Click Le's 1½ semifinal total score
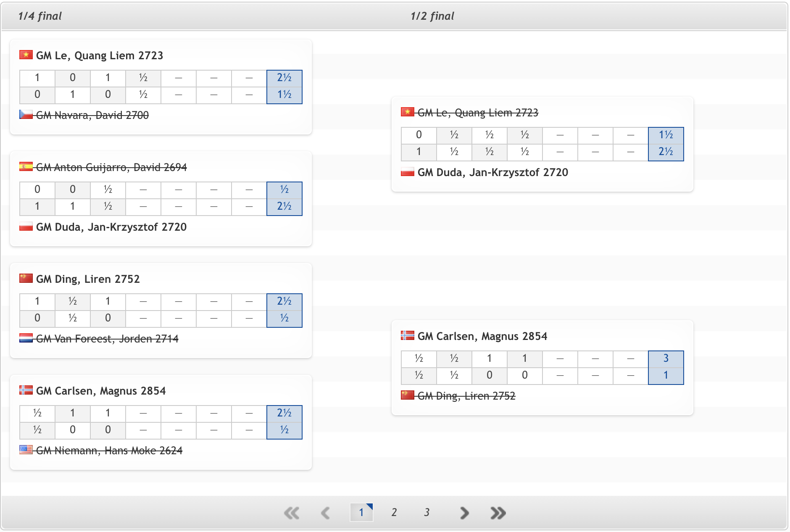Viewport: 790px width, 532px height. click(666, 135)
